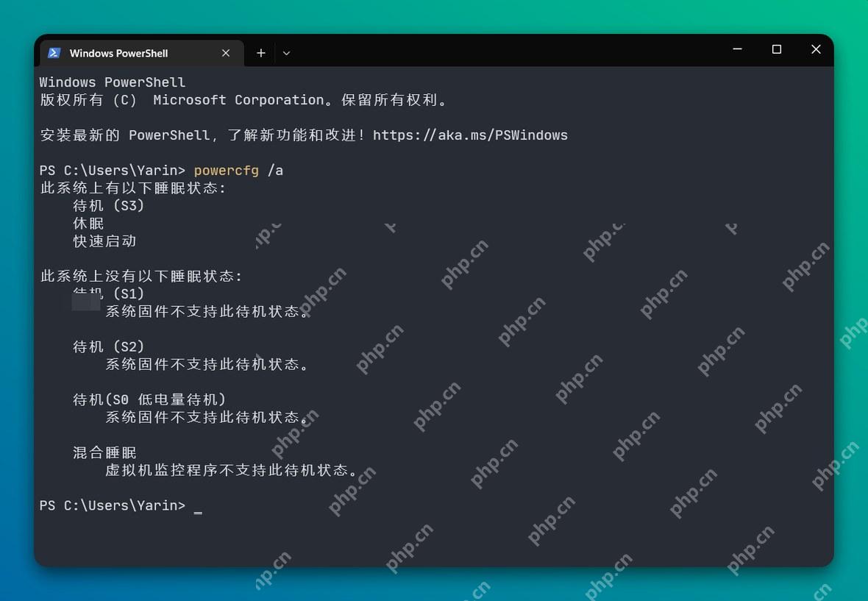Click the '系统固件不支持此待机状态。' line under 待机 (S2)
Viewport: 868px width, 601px height.
coord(207,365)
